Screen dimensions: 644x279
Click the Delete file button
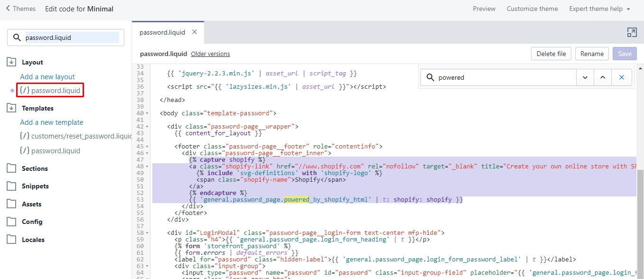551,54
